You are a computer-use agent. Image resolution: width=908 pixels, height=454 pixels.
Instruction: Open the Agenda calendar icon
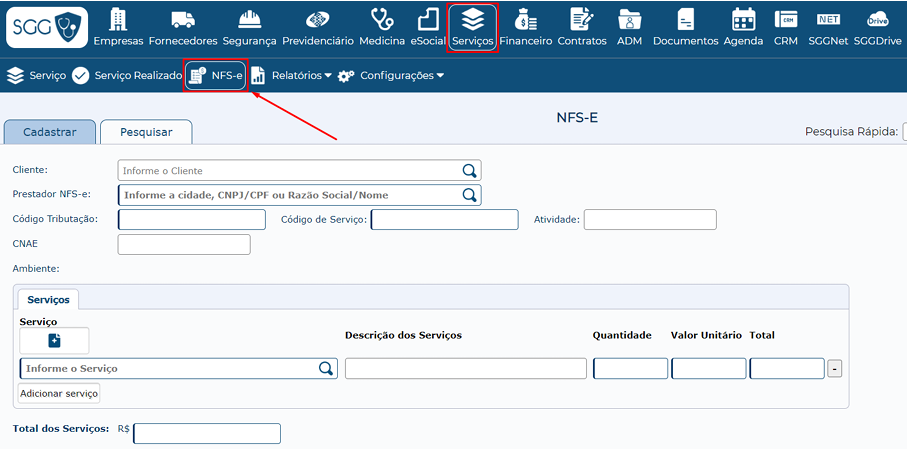(x=743, y=19)
